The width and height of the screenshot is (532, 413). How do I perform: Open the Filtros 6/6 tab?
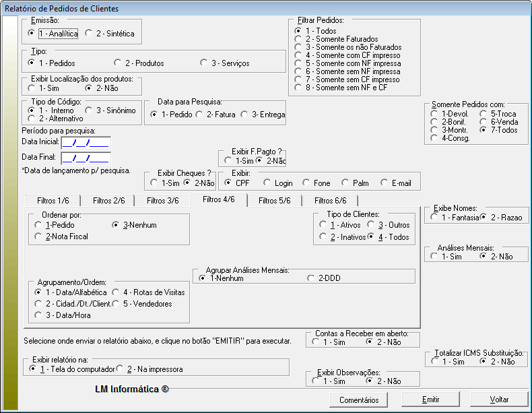coord(330,200)
